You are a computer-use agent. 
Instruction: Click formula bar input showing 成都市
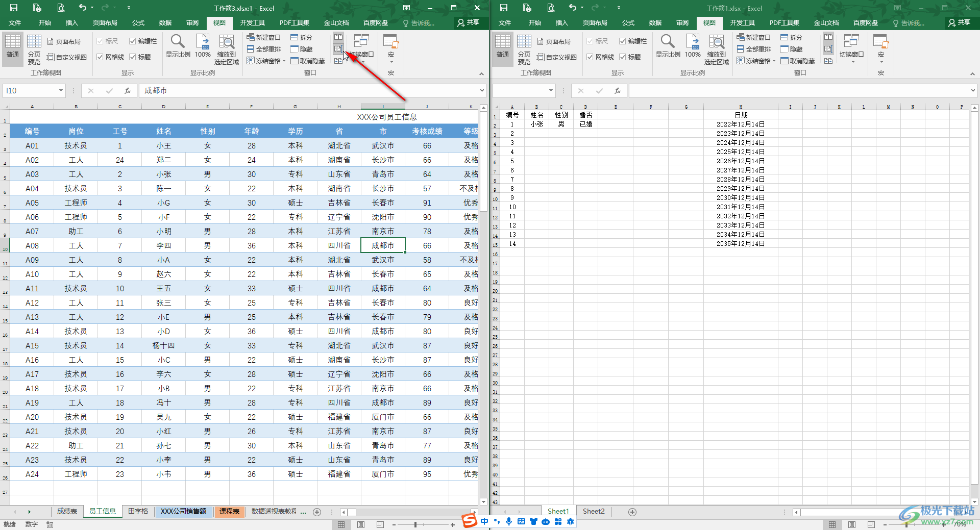(309, 91)
